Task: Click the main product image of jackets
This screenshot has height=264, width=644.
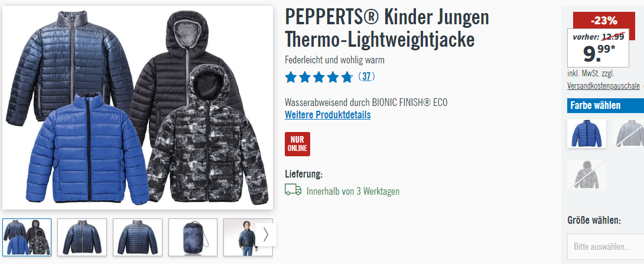Action: 138,108
